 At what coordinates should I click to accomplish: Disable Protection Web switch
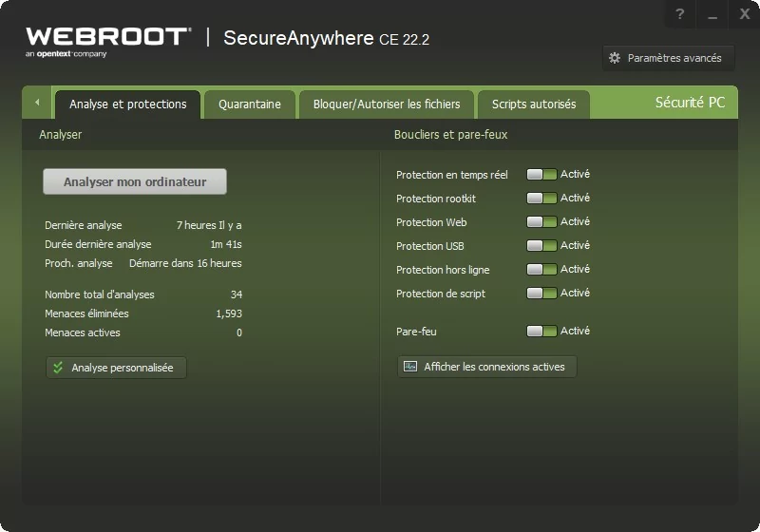[541, 222]
